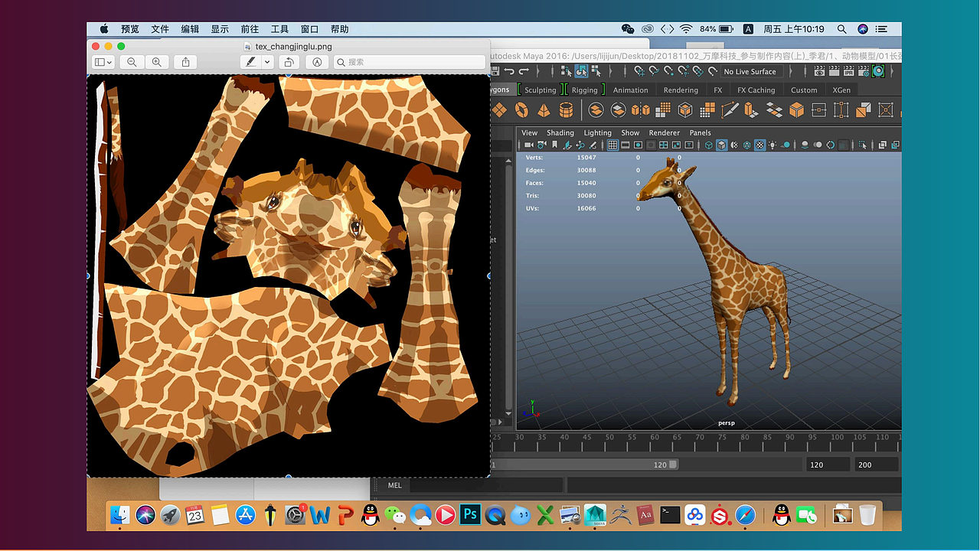
Task: Click the Verts count 15047
Action: [586, 158]
